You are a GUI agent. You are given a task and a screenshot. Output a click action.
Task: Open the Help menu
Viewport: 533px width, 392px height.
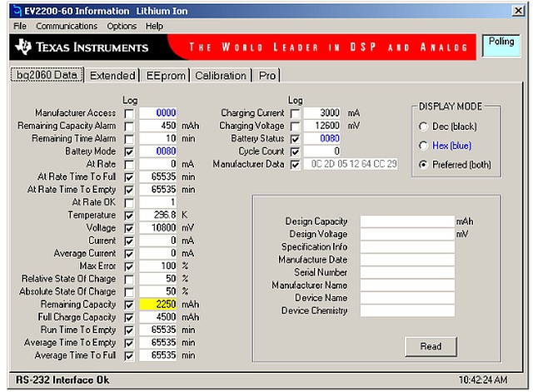(154, 26)
